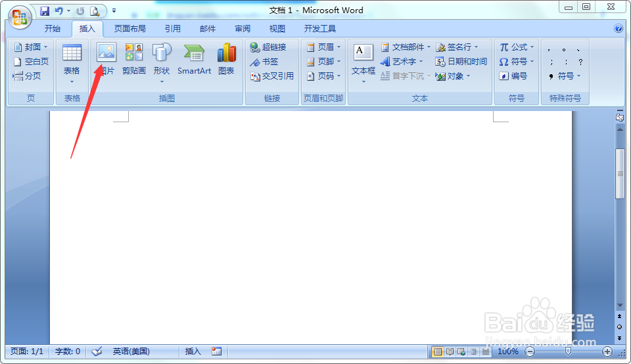Switch to Full Screen Reading view
This screenshot has width=631, height=364.
click(450, 352)
